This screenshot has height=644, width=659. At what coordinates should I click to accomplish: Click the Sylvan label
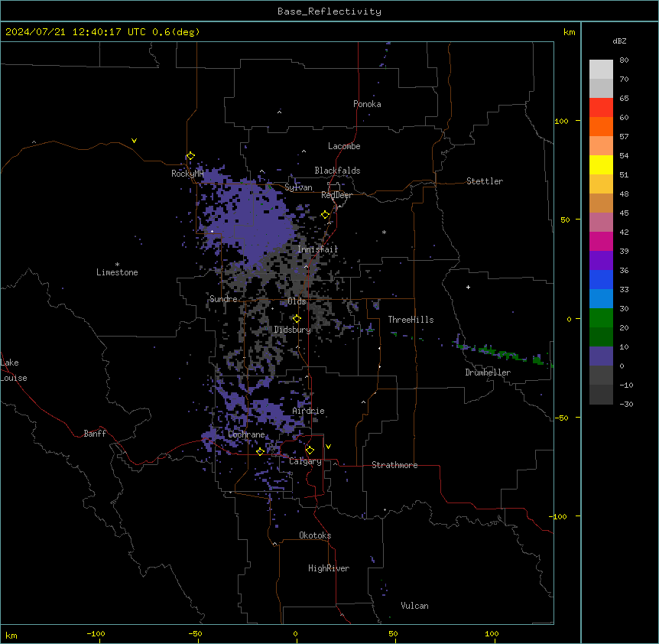coord(298,187)
